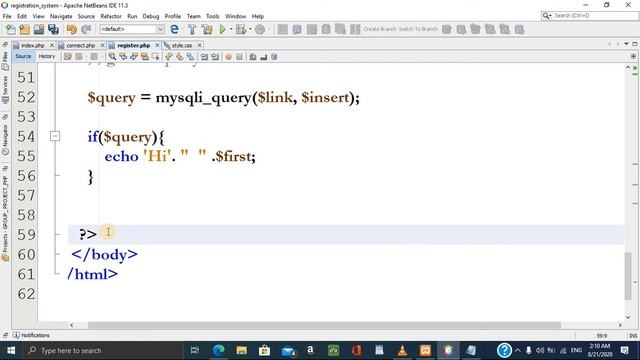Image resolution: width=640 pixels, height=360 pixels.
Task: Click the Redo toolbar icon
Action: pos(86,29)
